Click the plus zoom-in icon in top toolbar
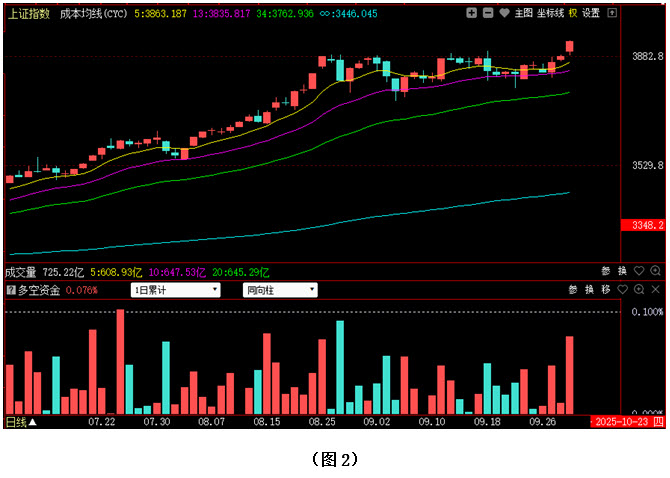670x478 pixels. 472,14
